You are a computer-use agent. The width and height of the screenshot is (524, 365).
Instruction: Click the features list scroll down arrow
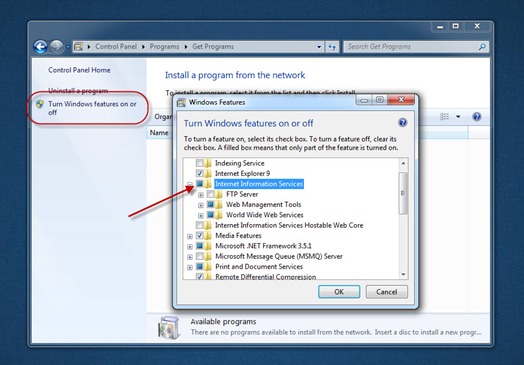[403, 274]
